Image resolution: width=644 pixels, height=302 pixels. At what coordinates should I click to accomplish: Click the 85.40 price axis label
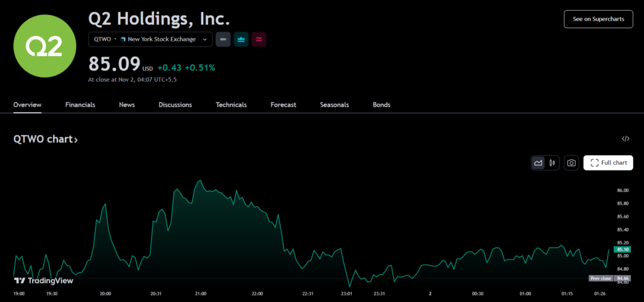click(623, 230)
